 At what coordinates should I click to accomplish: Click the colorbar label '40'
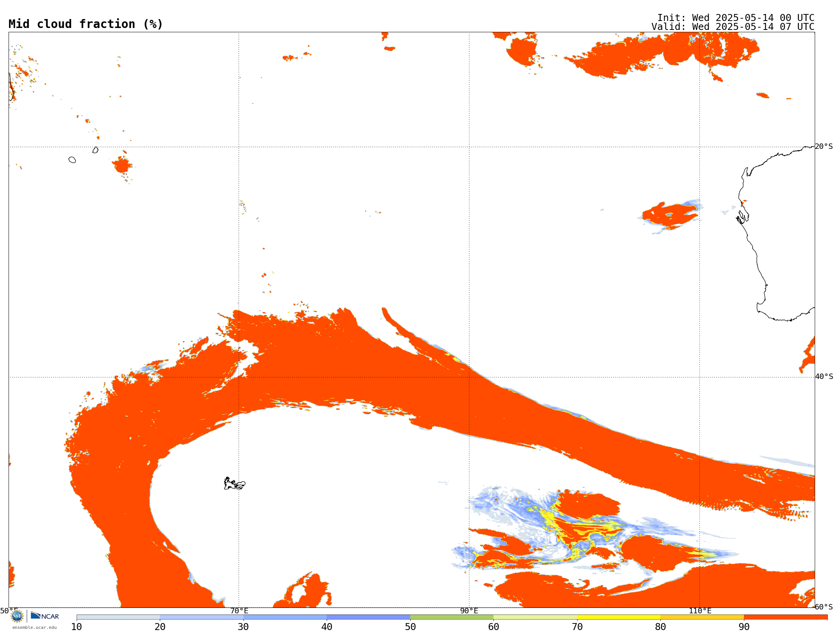[327, 627]
